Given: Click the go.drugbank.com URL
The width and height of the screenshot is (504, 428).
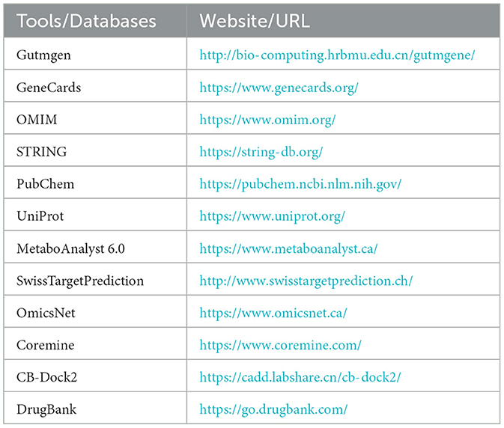Looking at the screenshot, I should (273, 409).
